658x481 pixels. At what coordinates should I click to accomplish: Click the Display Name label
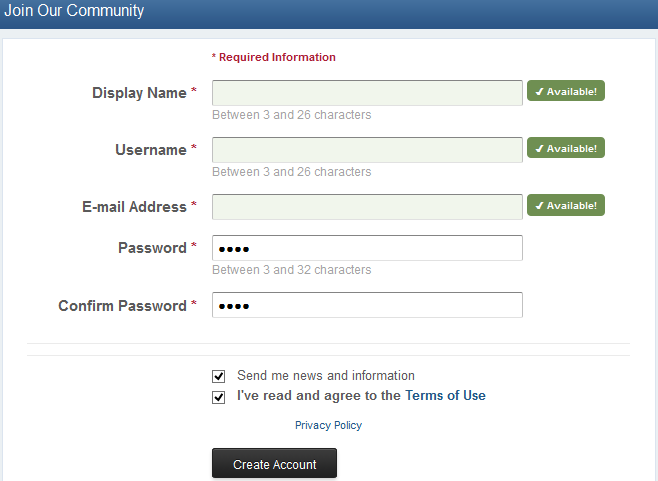click(x=139, y=93)
